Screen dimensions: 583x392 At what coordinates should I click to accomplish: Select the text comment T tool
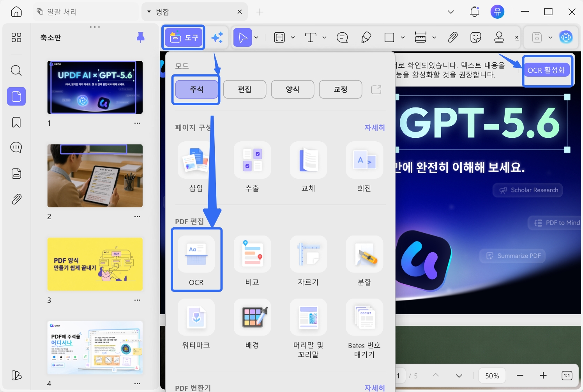(311, 37)
